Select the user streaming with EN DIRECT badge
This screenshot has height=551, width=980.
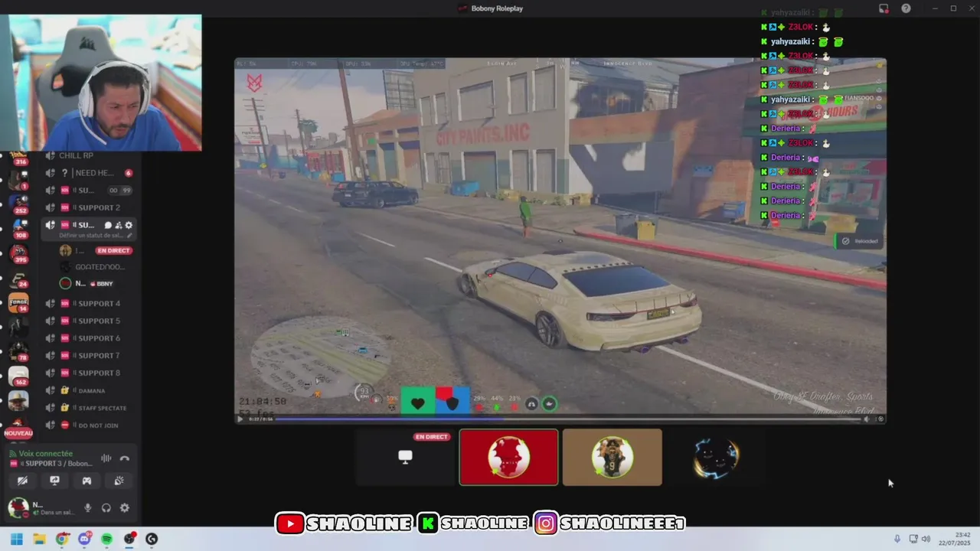pyautogui.click(x=96, y=250)
